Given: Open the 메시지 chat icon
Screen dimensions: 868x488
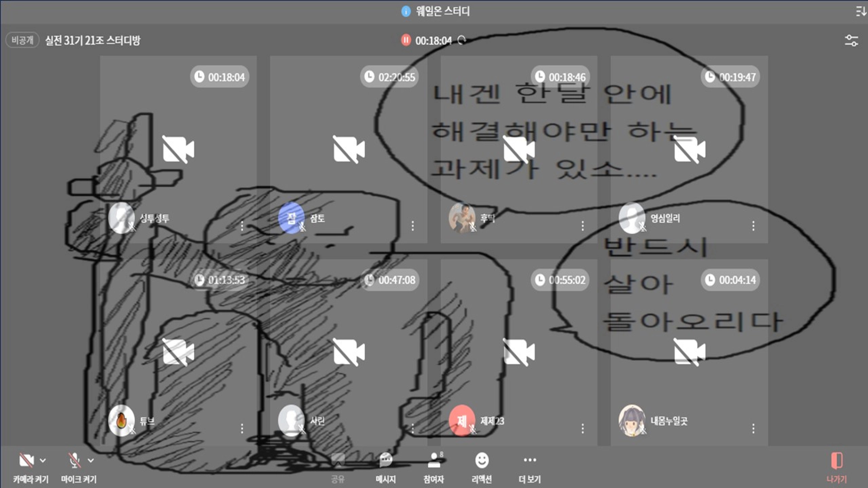Looking at the screenshot, I should tap(385, 460).
